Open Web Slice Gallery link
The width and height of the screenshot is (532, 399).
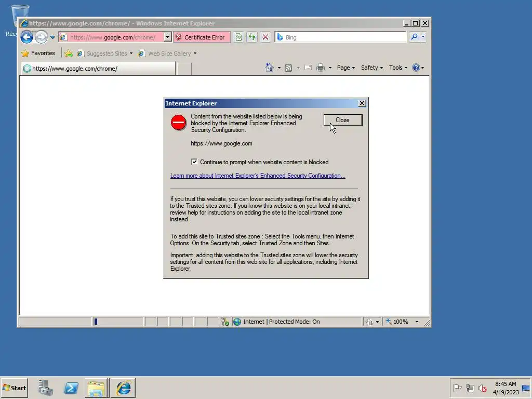[165, 54]
